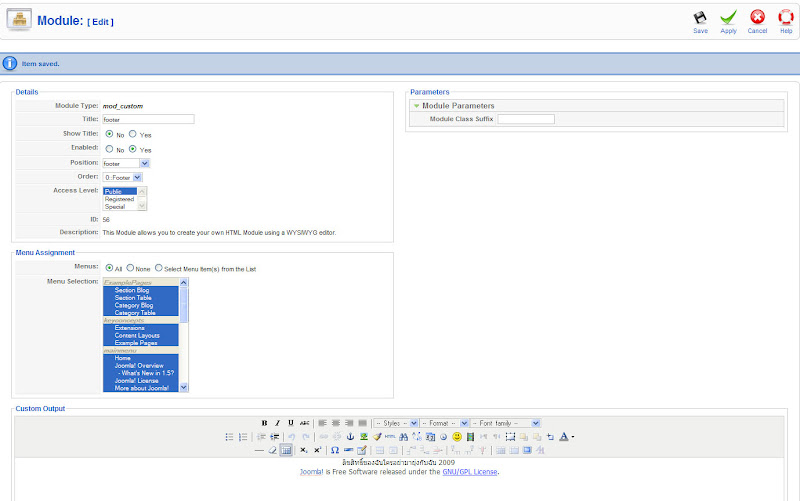The width and height of the screenshot is (800, 501).
Task: Set Show Title to No
Action: 109,134
